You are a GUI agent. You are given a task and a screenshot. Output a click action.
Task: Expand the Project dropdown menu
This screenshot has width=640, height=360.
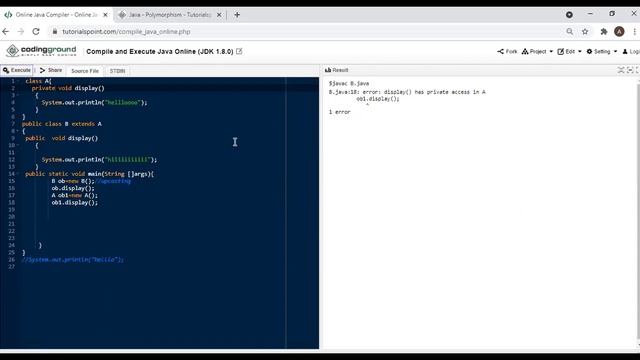(x=537, y=51)
